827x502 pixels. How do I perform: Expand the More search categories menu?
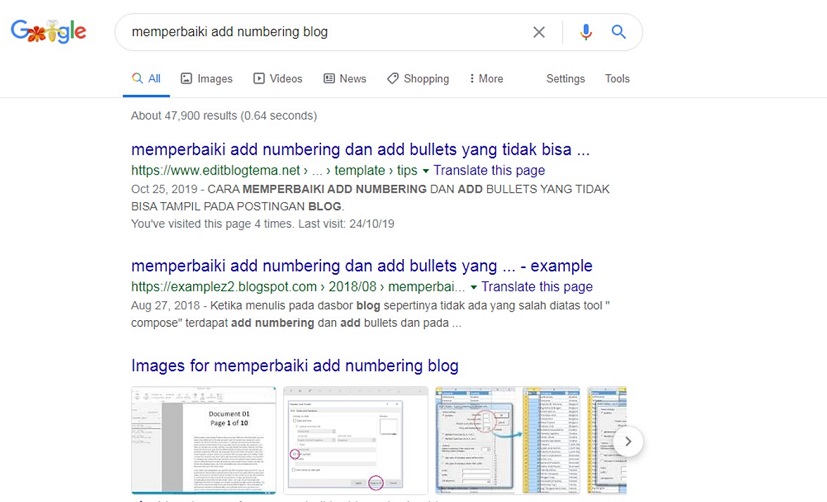486,79
